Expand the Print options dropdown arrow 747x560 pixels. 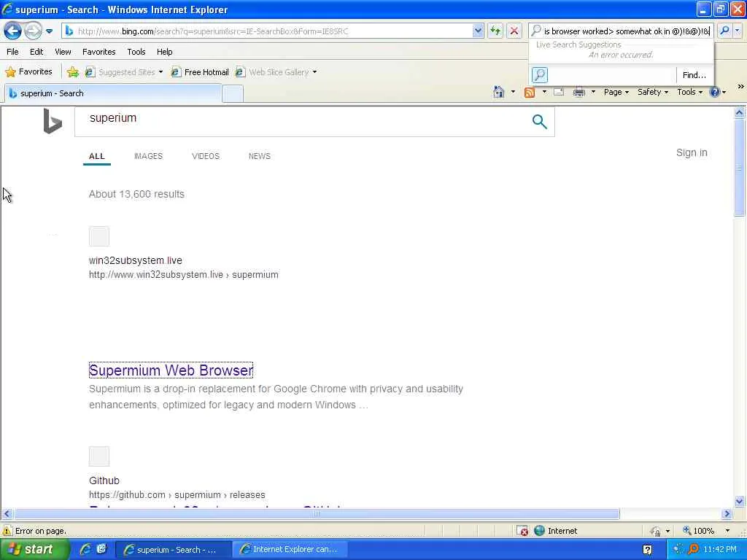coord(593,92)
